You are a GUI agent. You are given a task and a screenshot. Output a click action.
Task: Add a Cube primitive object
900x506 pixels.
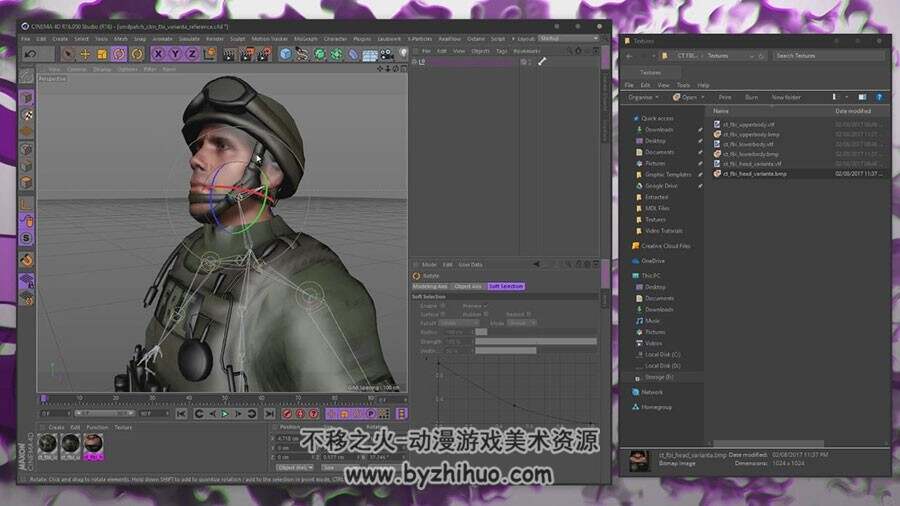(x=285, y=54)
